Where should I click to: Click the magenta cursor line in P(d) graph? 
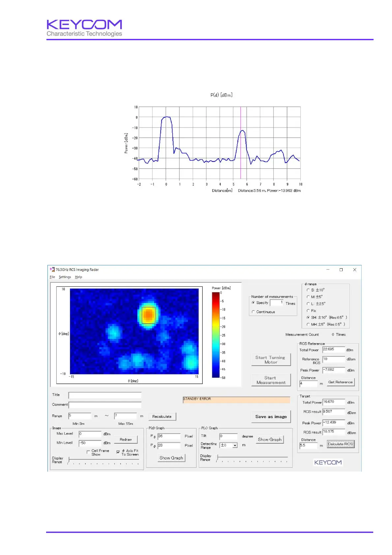240,143
